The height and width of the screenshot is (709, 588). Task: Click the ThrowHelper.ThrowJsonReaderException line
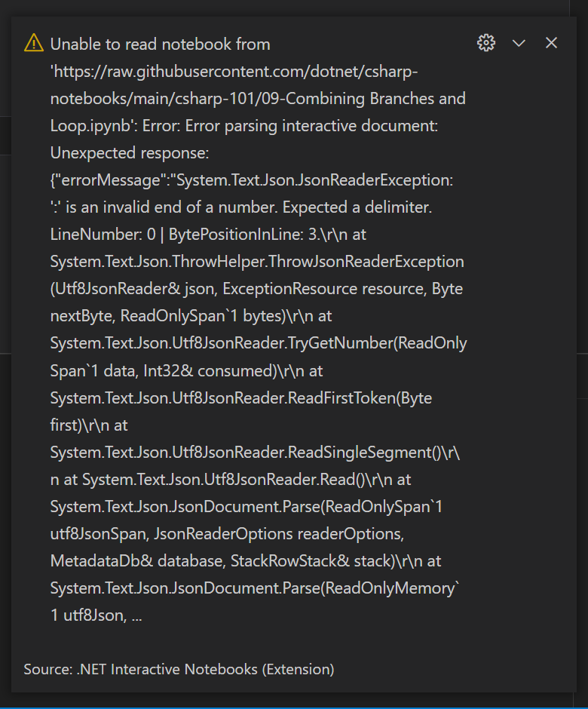click(x=257, y=262)
